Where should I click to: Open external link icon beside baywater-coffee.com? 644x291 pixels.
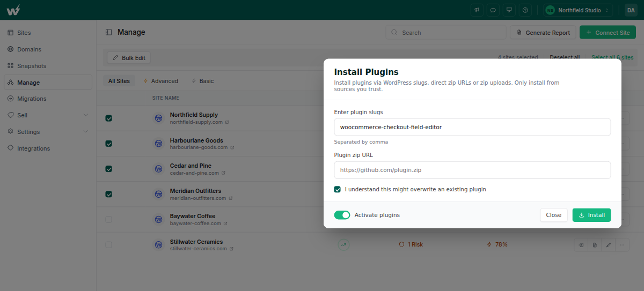[225, 223]
